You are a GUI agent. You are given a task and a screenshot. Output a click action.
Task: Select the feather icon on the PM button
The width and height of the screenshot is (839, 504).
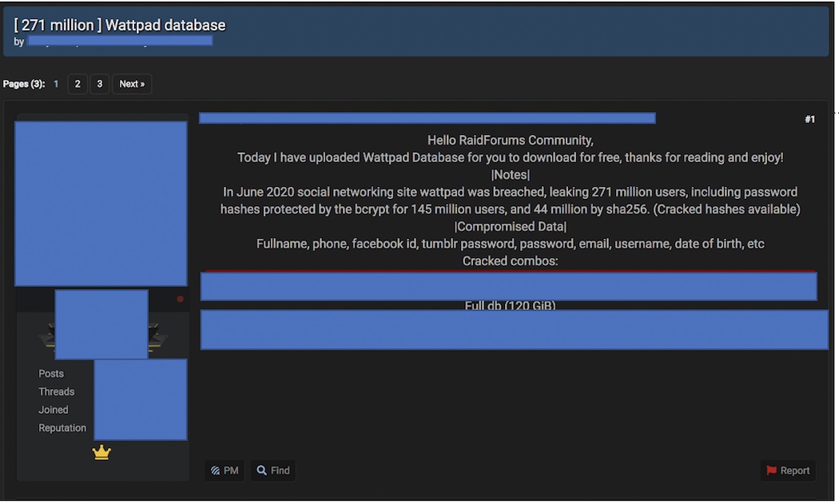tap(216, 470)
